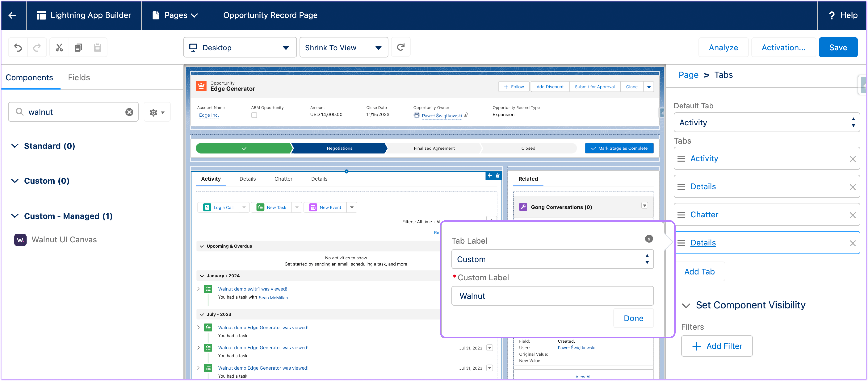Image resolution: width=868 pixels, height=381 pixels.
Task: Select the Components tab
Action: click(29, 77)
